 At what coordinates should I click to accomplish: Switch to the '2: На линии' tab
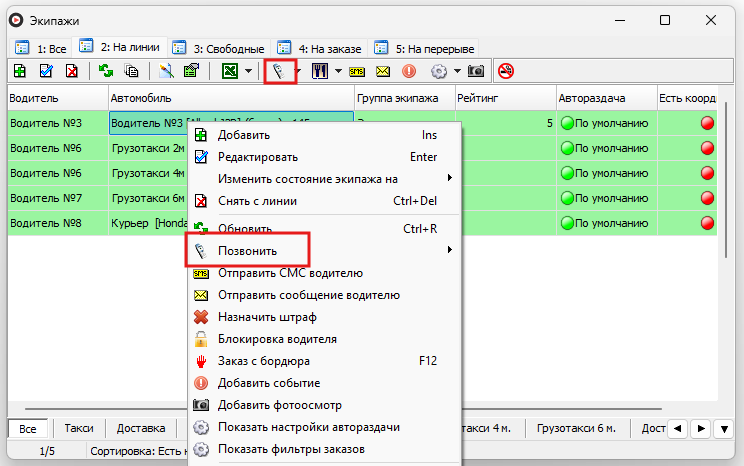pyautogui.click(x=120, y=47)
